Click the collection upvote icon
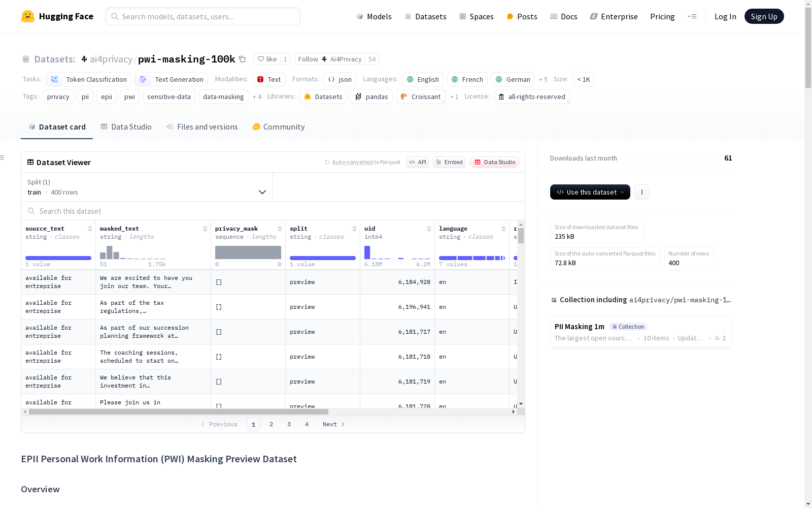 [x=717, y=338]
